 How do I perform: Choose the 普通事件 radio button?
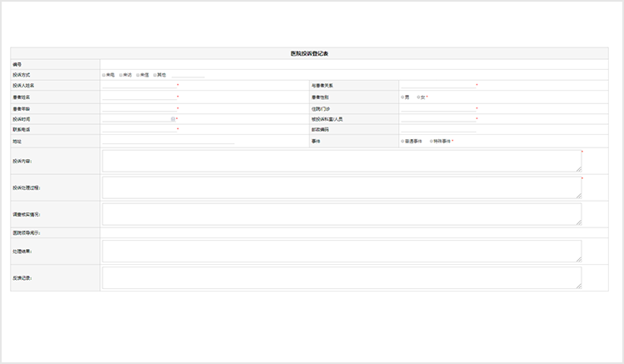[x=402, y=141]
